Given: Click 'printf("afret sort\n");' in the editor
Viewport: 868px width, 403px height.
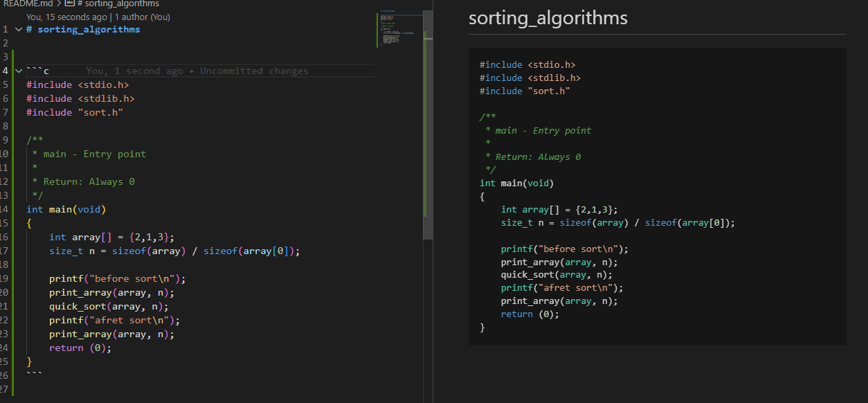Looking at the screenshot, I should pyautogui.click(x=114, y=321).
